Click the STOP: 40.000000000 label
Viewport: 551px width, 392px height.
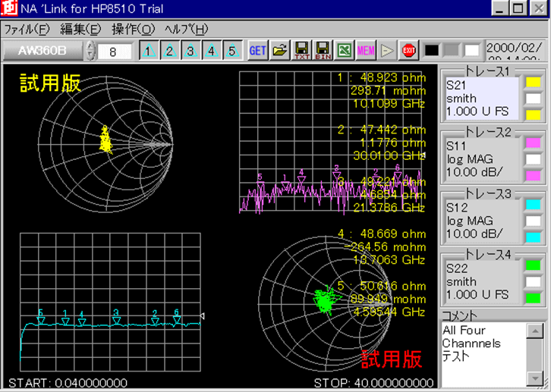click(x=373, y=383)
